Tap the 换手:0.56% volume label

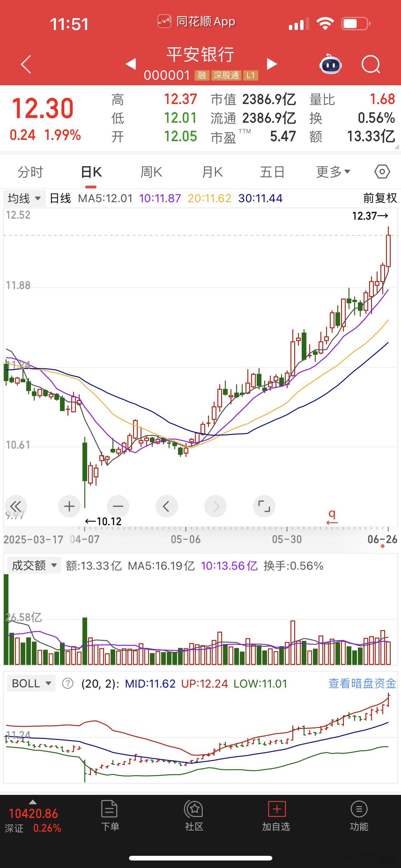[293, 566]
